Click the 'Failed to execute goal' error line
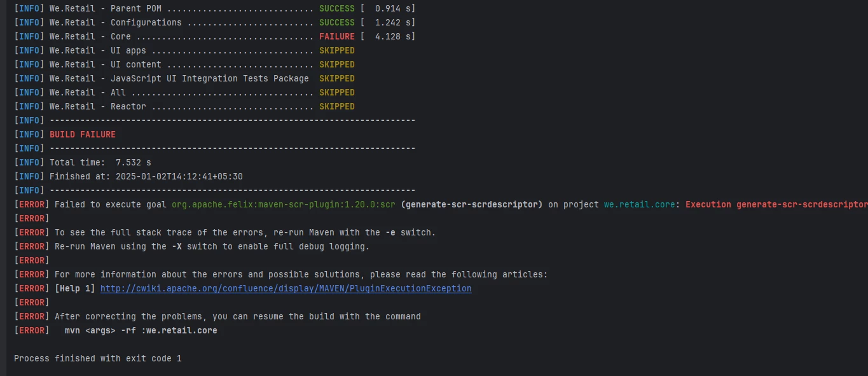 pos(441,204)
